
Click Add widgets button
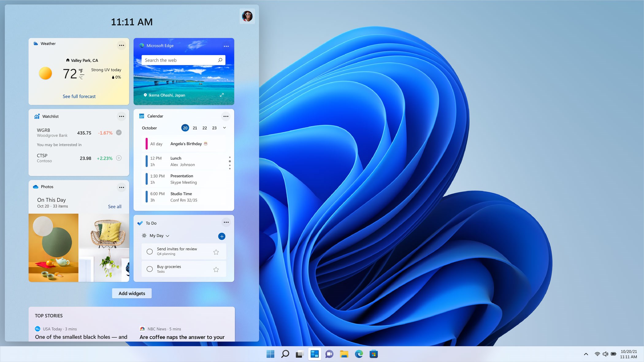132,293
